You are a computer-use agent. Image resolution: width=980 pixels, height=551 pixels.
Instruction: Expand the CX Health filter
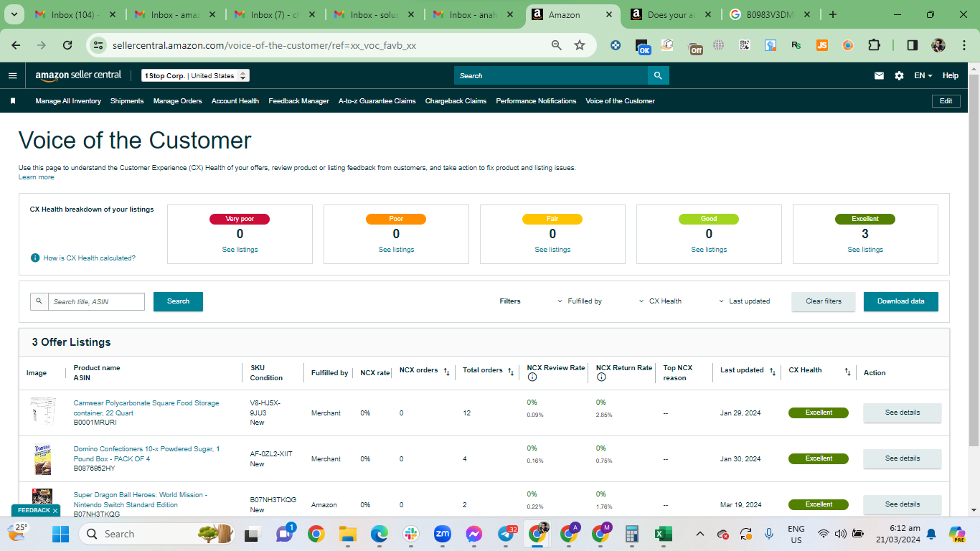pyautogui.click(x=660, y=301)
